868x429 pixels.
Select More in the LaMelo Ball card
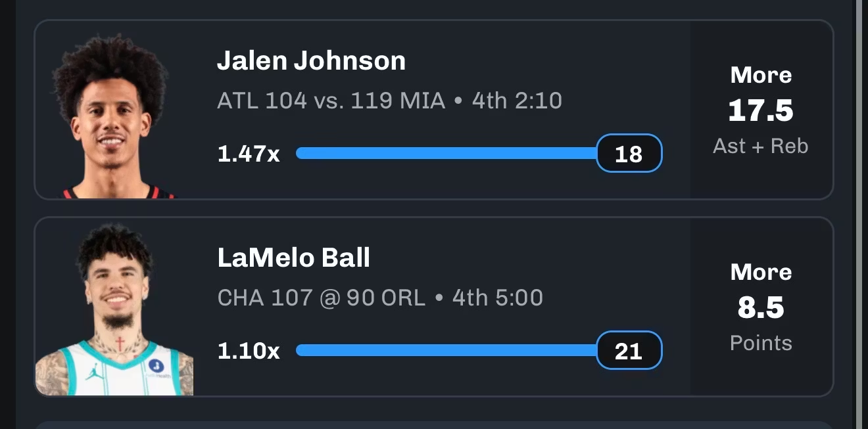pos(761,272)
